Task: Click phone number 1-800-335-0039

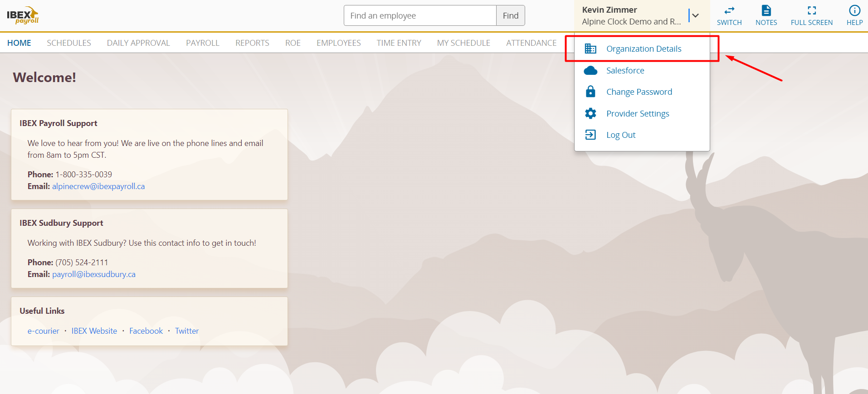Action: pos(84,175)
